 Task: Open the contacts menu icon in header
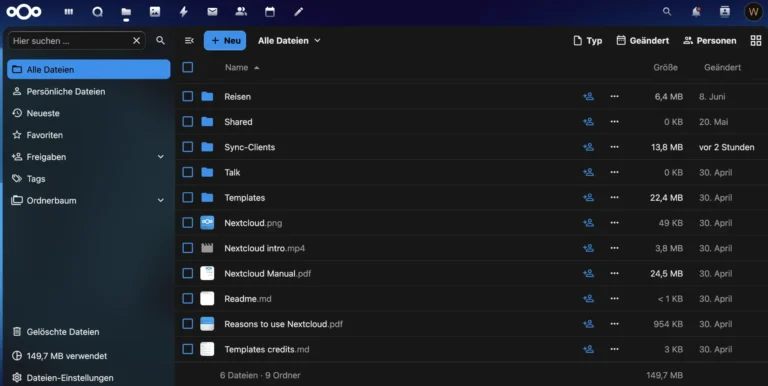pos(724,12)
